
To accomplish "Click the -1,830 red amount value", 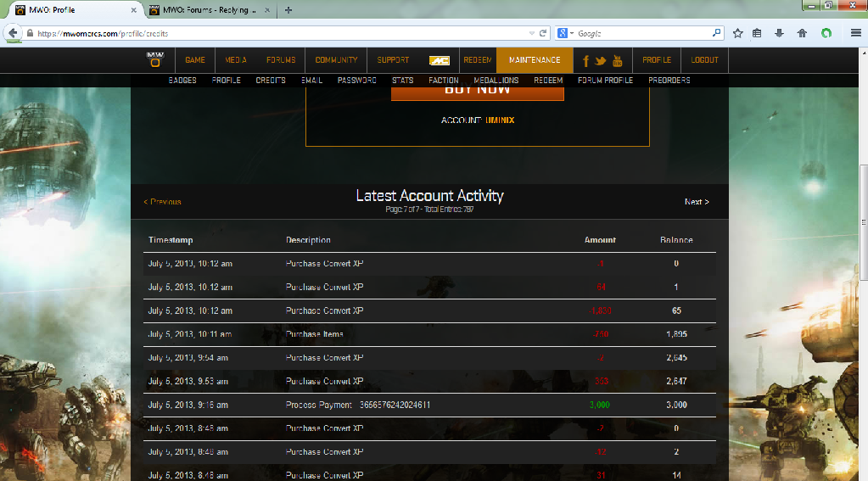I will coord(600,310).
